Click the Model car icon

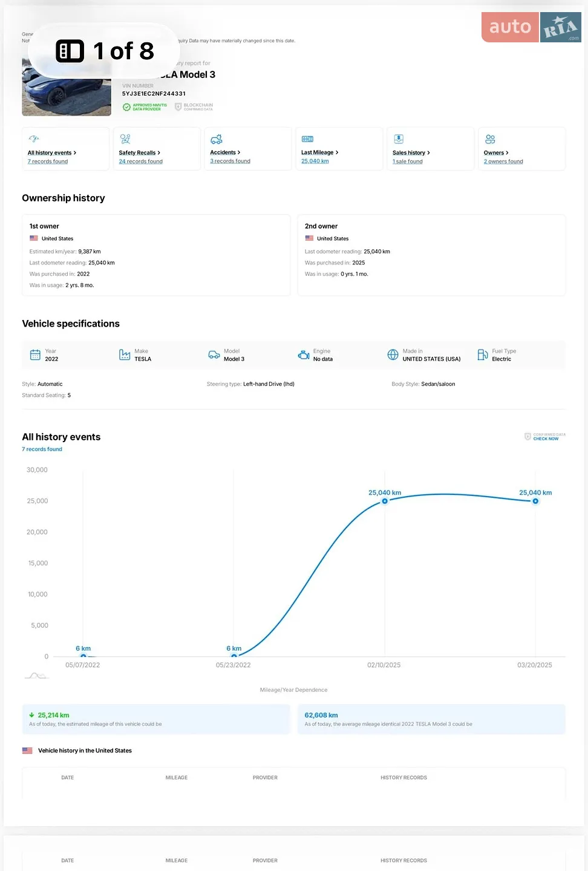coord(214,355)
